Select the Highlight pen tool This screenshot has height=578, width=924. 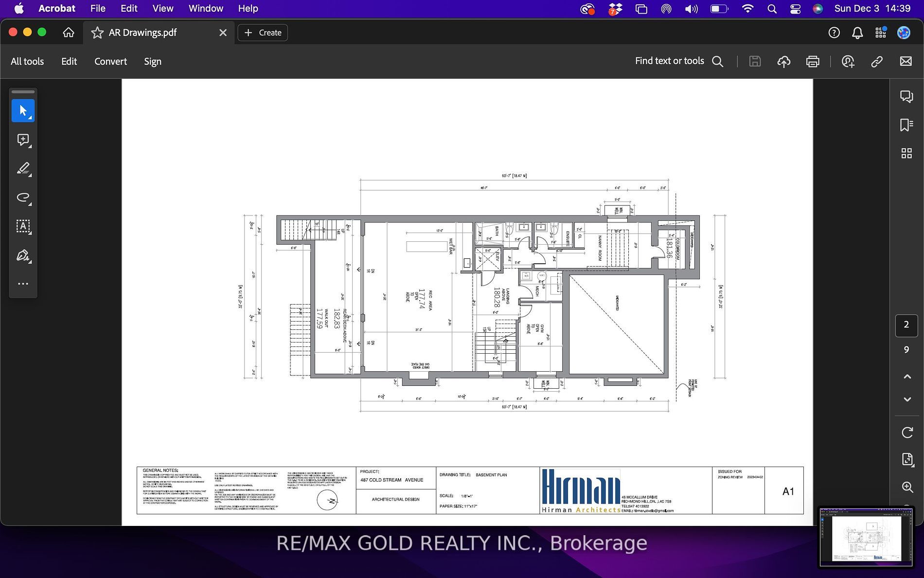(x=23, y=169)
